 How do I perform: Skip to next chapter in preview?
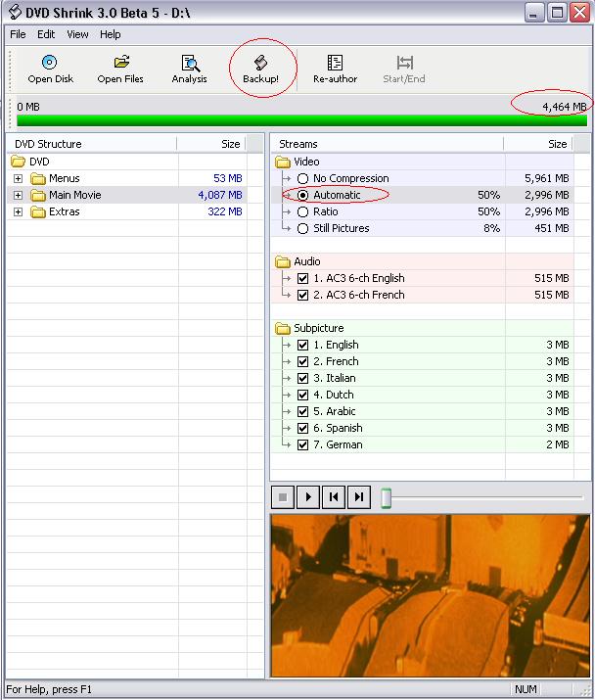[x=359, y=497]
